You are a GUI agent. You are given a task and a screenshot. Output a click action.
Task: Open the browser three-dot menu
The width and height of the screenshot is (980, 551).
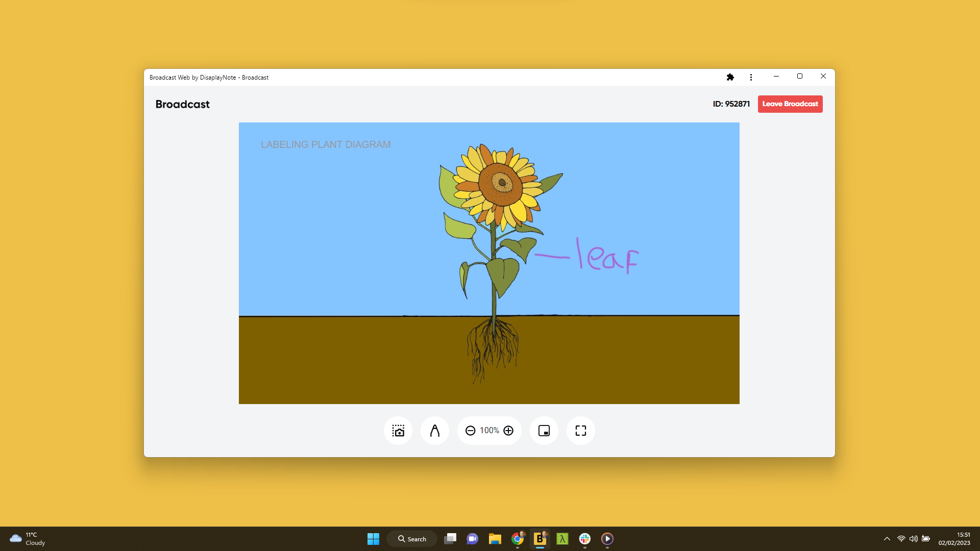tap(750, 77)
